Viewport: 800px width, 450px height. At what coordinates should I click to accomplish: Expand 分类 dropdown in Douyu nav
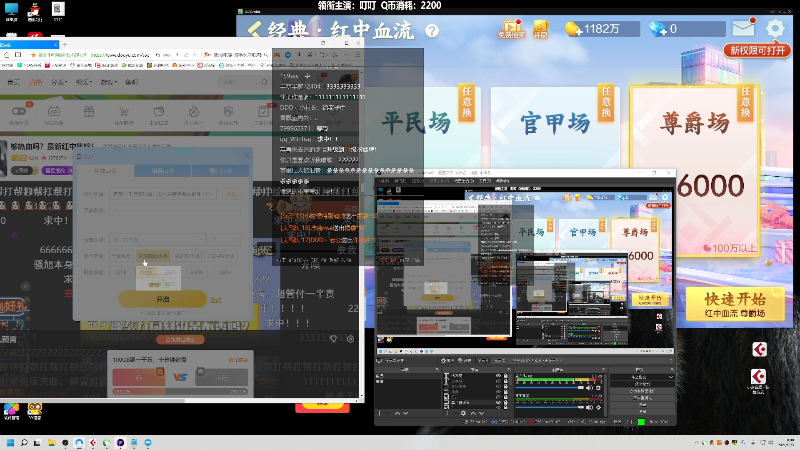coord(59,82)
